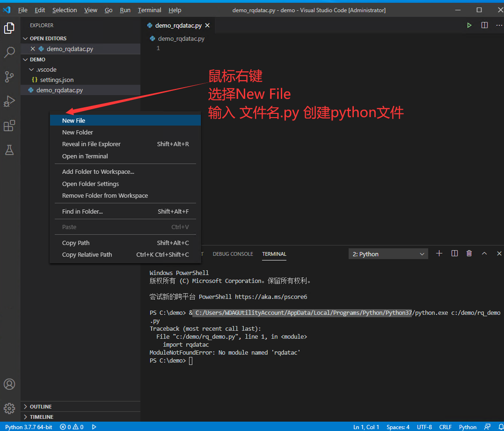Run Python file with green play icon
This screenshot has height=431, width=504.
click(469, 25)
